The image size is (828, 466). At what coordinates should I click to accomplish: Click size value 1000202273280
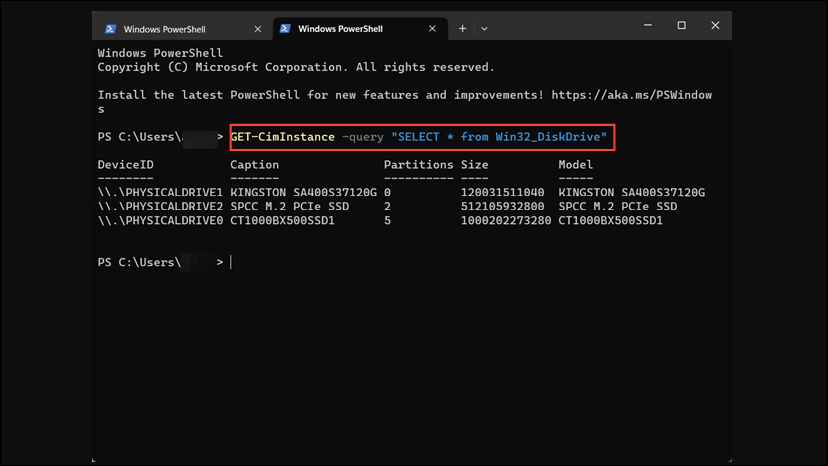click(506, 221)
